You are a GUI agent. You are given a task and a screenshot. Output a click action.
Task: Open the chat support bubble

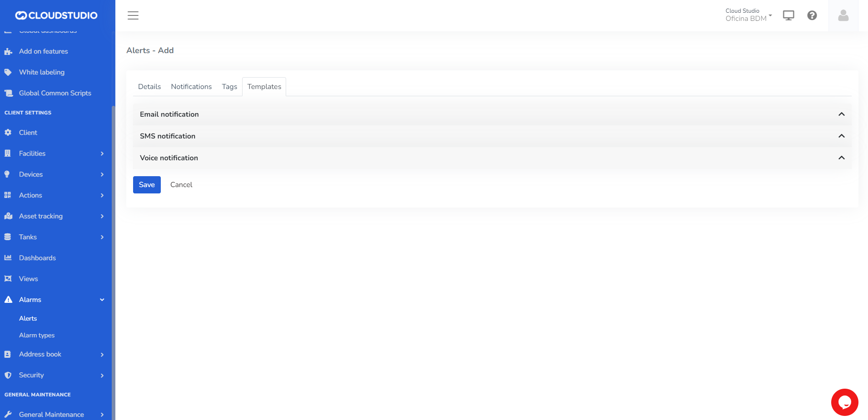(x=844, y=402)
